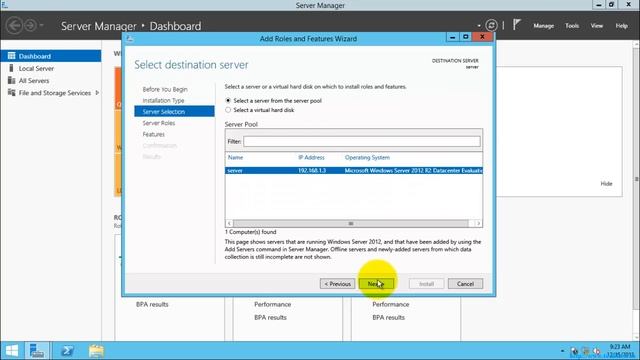Show hidden tray icons arrow

click(x=562, y=351)
